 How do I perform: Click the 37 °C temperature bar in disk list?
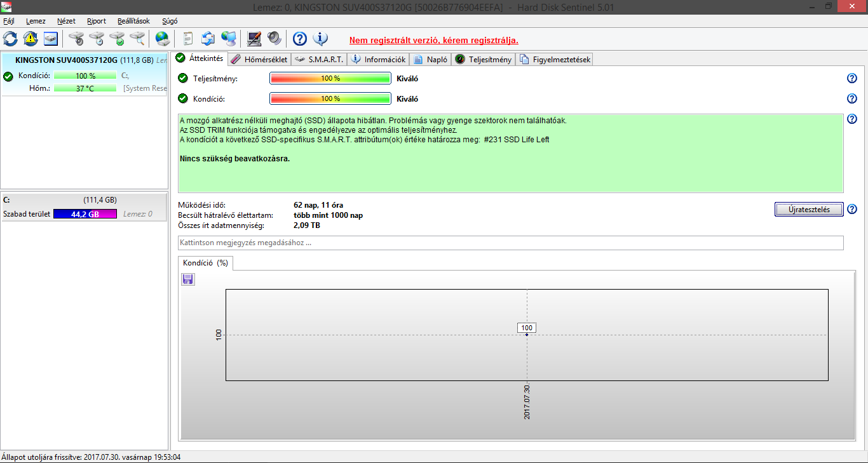[85, 88]
